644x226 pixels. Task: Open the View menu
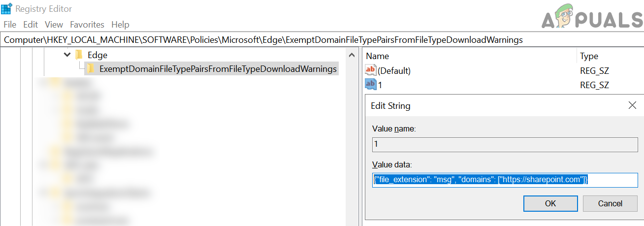[54, 24]
